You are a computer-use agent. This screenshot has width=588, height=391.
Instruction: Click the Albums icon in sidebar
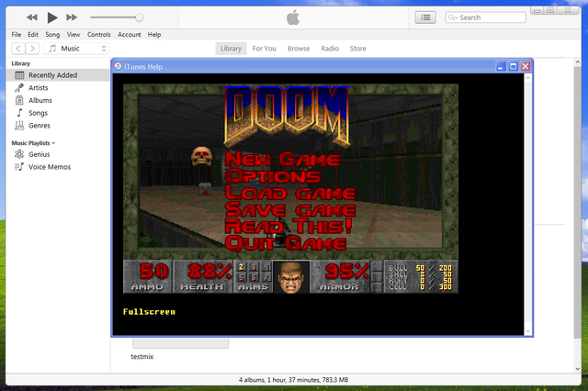[x=19, y=100]
